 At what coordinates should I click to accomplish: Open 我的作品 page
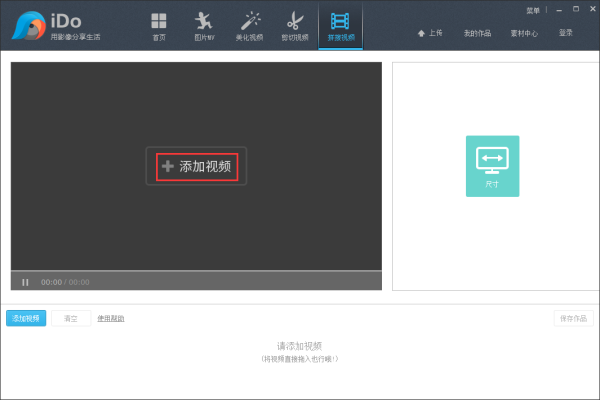click(479, 33)
